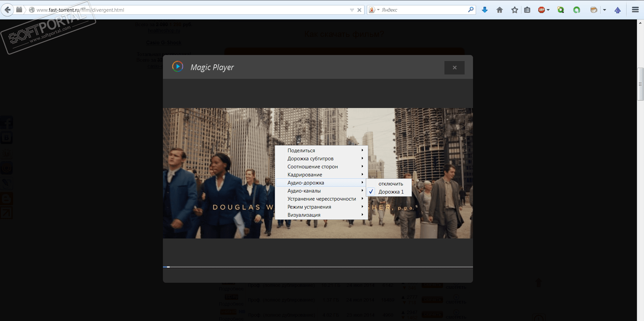Click the search magnifier icon
Viewport: 644px width, 321px height.
pyautogui.click(x=471, y=10)
